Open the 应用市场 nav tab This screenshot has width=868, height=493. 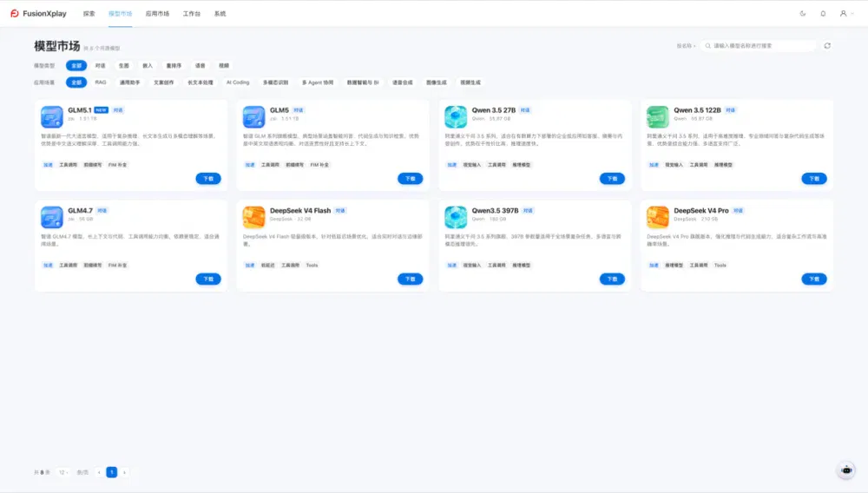click(x=157, y=13)
